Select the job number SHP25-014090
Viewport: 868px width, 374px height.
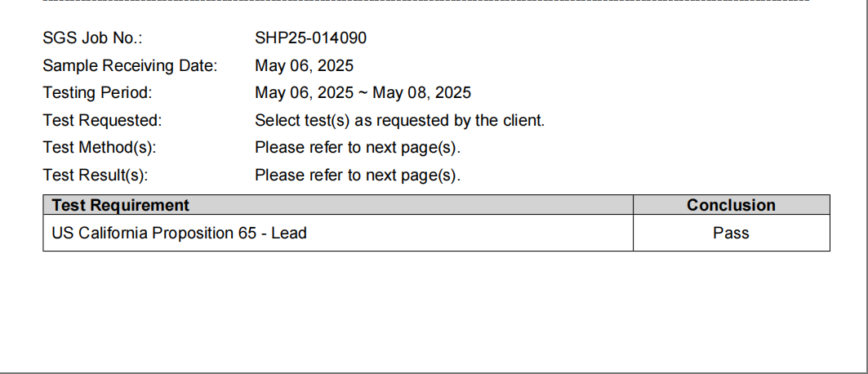310,38
